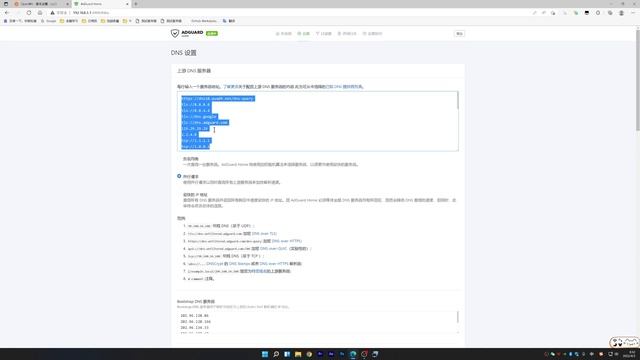This screenshot has height=360, width=640.
Task: Open the tab actions menu icon
Action: click(6, 4)
